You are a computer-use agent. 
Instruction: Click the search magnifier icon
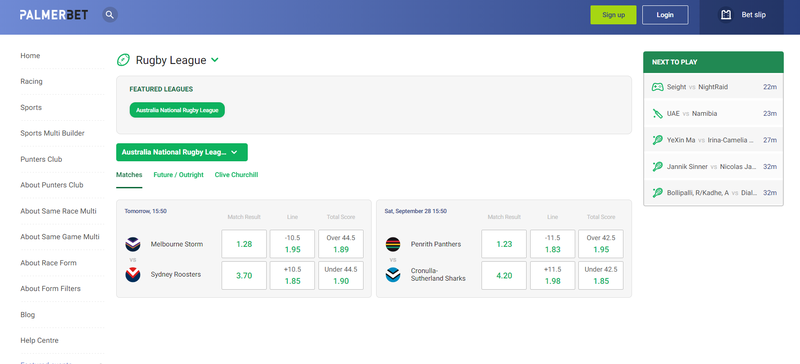110,15
